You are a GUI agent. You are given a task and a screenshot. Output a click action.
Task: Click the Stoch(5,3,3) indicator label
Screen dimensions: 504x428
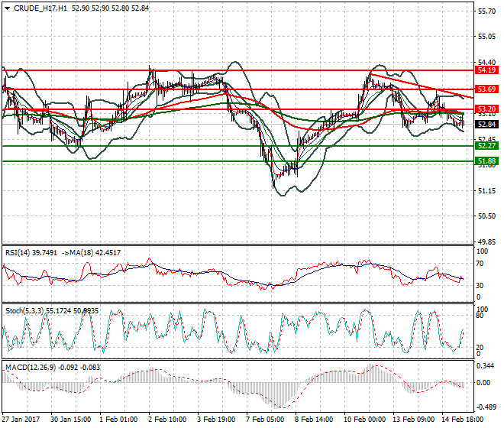[x=25, y=311]
